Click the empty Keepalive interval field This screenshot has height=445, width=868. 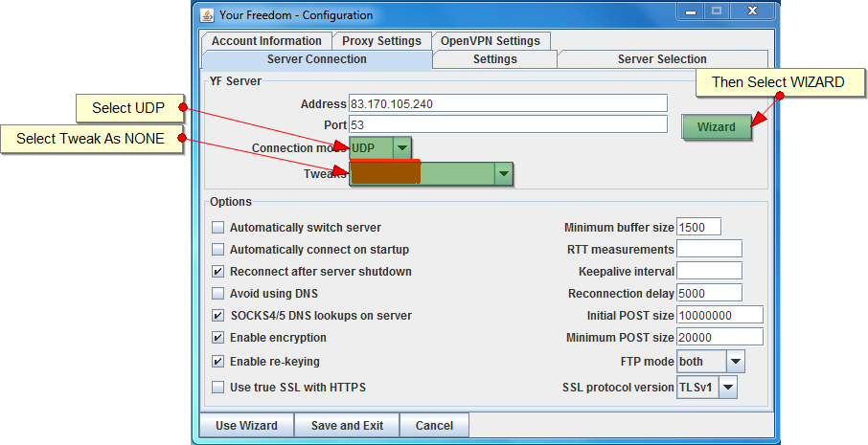[x=709, y=272]
